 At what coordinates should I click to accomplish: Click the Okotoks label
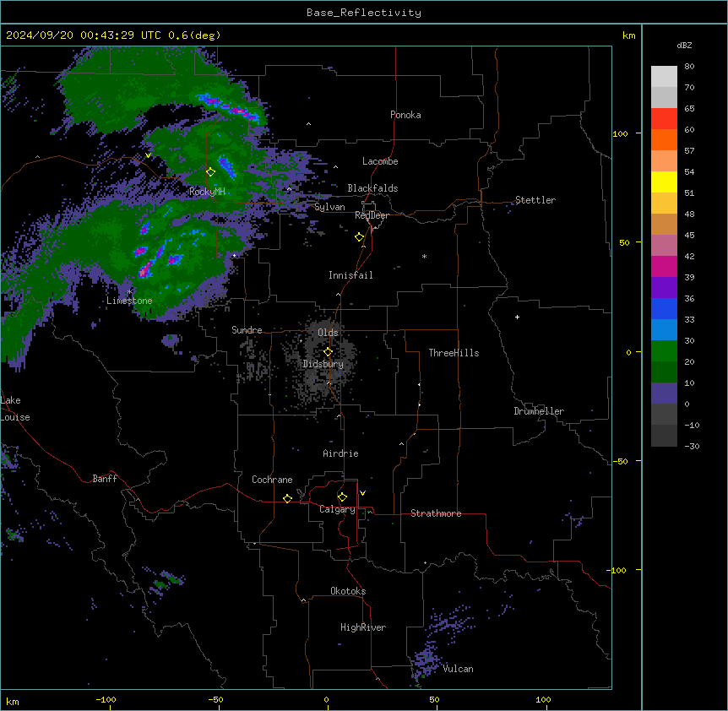348,591
